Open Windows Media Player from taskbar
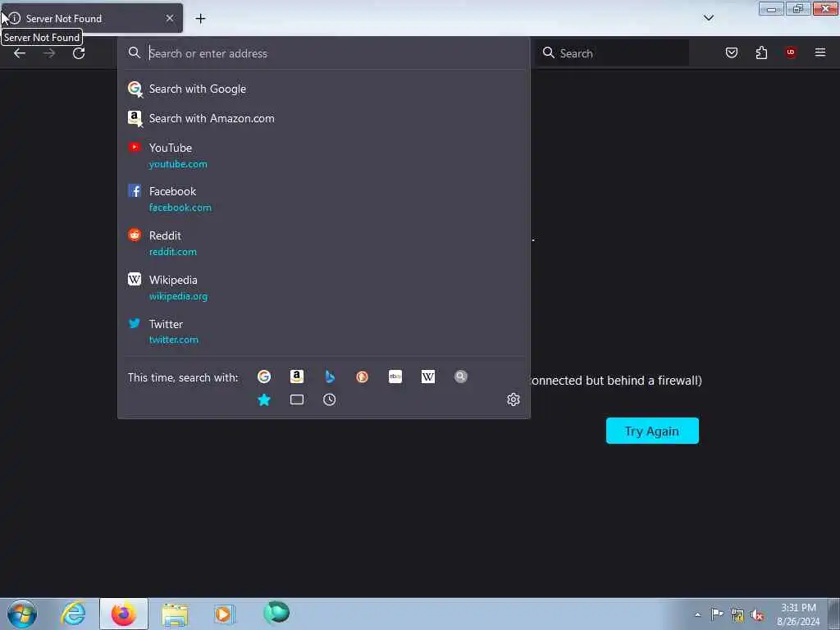This screenshot has width=840, height=630. (x=225, y=614)
